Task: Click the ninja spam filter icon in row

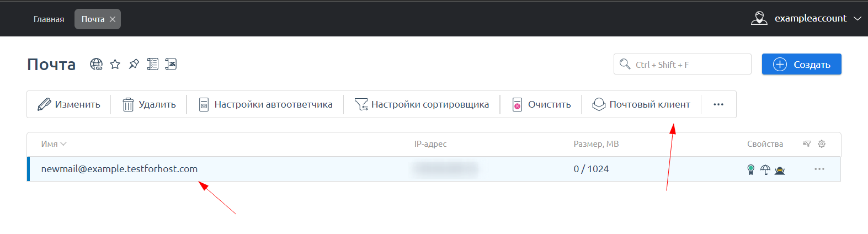Action: 780,171
